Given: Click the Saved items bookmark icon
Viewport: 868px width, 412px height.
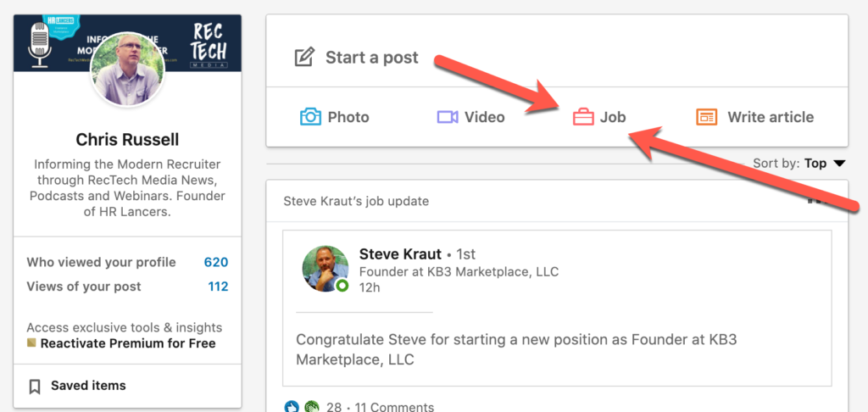Looking at the screenshot, I should (x=35, y=387).
